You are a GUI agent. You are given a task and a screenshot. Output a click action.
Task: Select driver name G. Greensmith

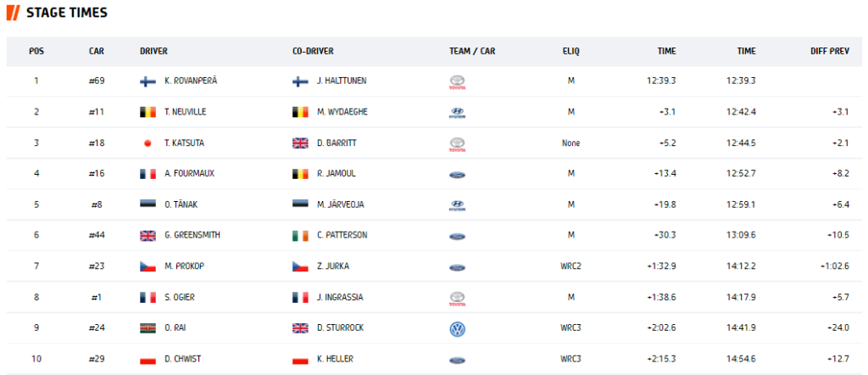pos(192,235)
